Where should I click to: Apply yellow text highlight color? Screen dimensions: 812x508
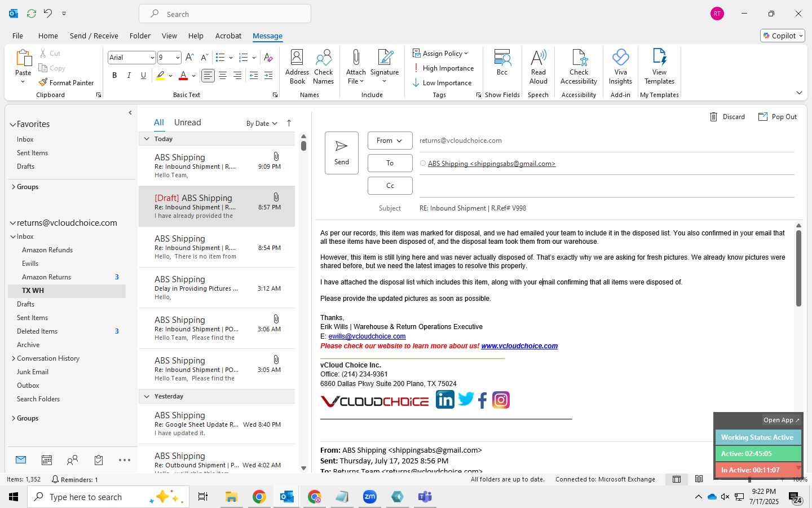[161, 76]
